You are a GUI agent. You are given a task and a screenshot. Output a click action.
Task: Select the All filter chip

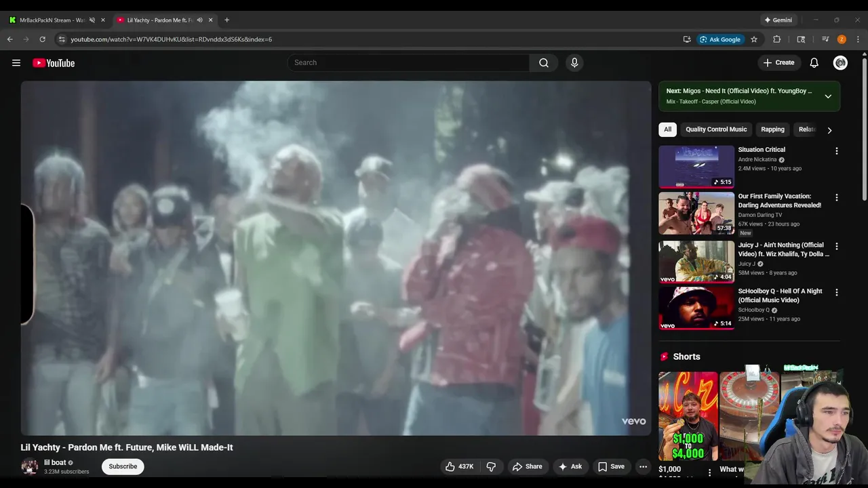coord(667,129)
